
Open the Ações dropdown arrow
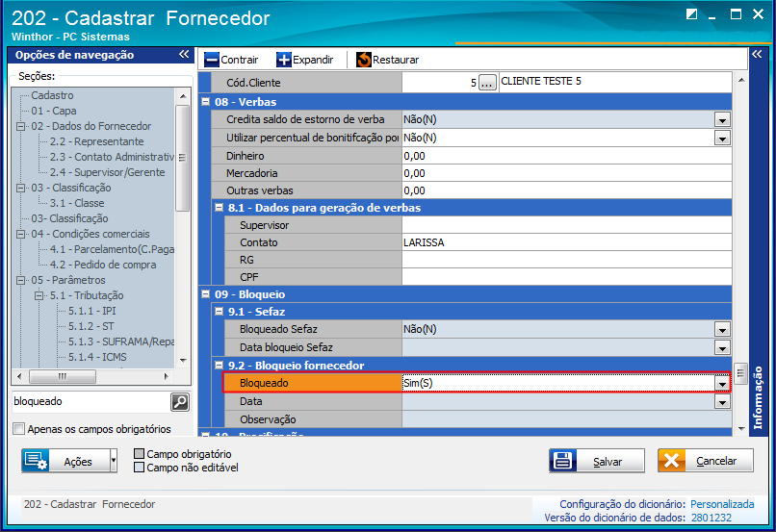114,461
